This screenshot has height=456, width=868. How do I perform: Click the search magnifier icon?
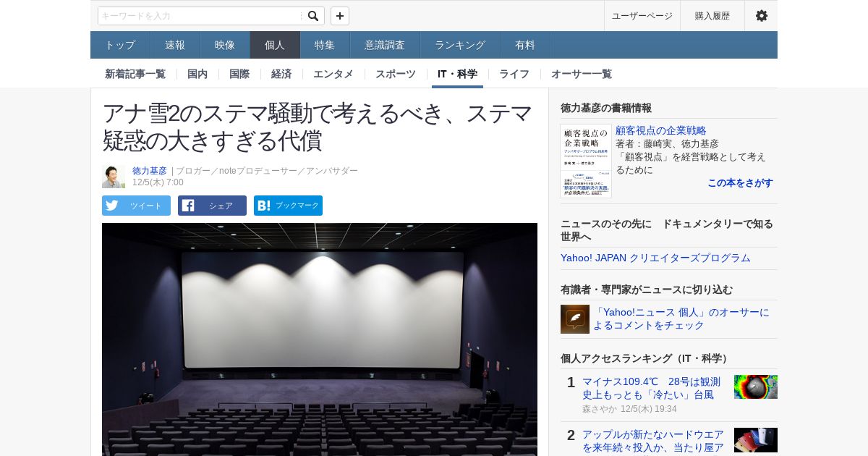312,16
